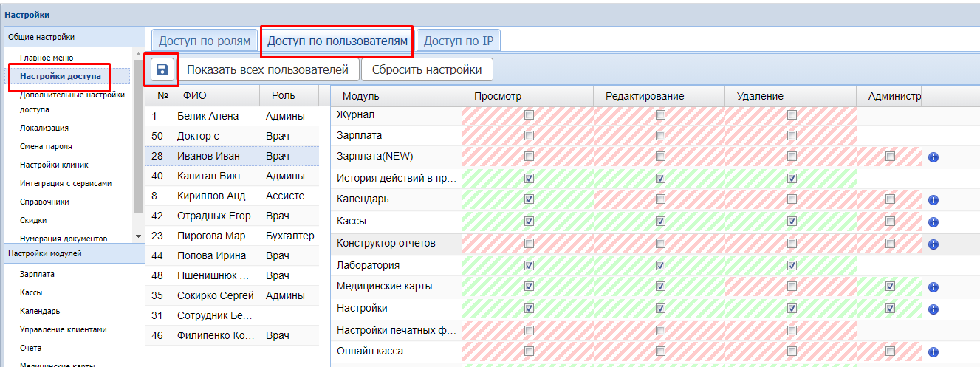This screenshot has height=367, width=980.
Task: Open info icon for Онлайн касса row
Action: 933,351
